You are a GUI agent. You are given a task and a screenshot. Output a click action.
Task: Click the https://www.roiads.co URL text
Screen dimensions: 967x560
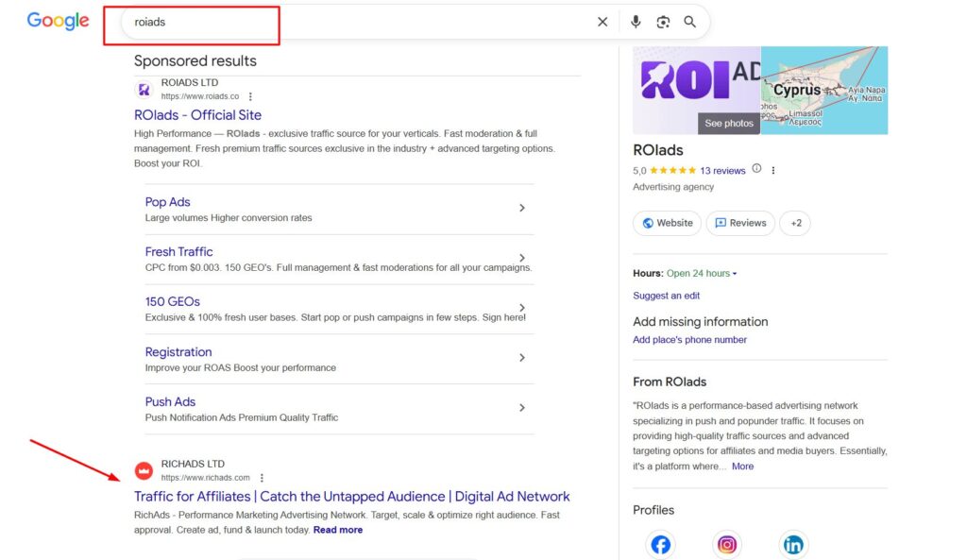[200, 96]
